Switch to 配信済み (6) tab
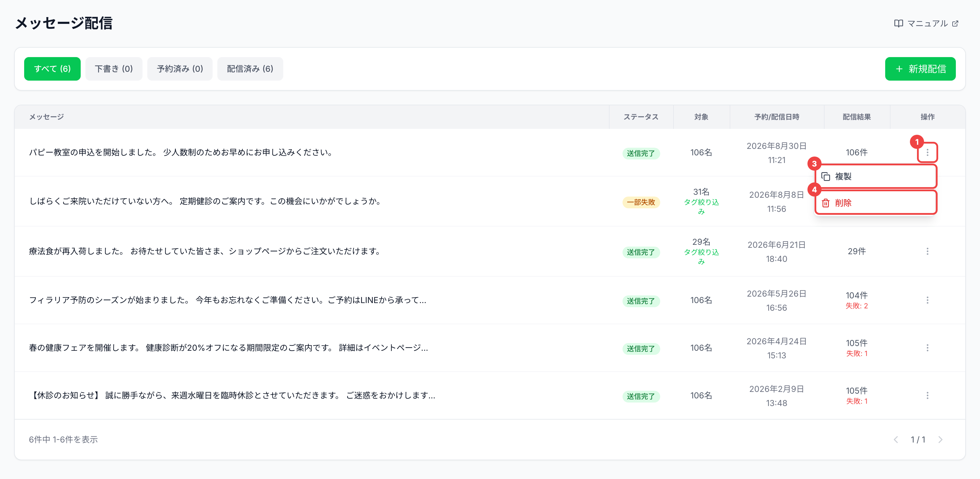Viewport: 980px width, 479px height. [250, 69]
